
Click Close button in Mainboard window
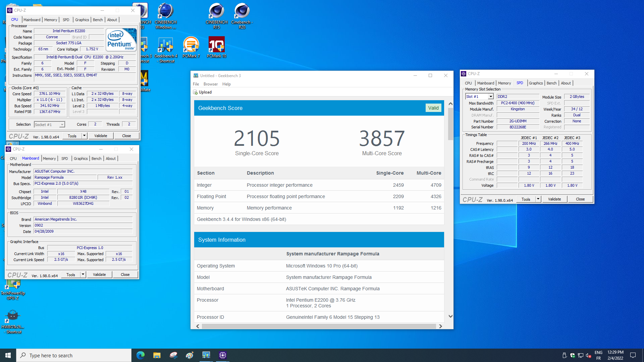(x=125, y=275)
